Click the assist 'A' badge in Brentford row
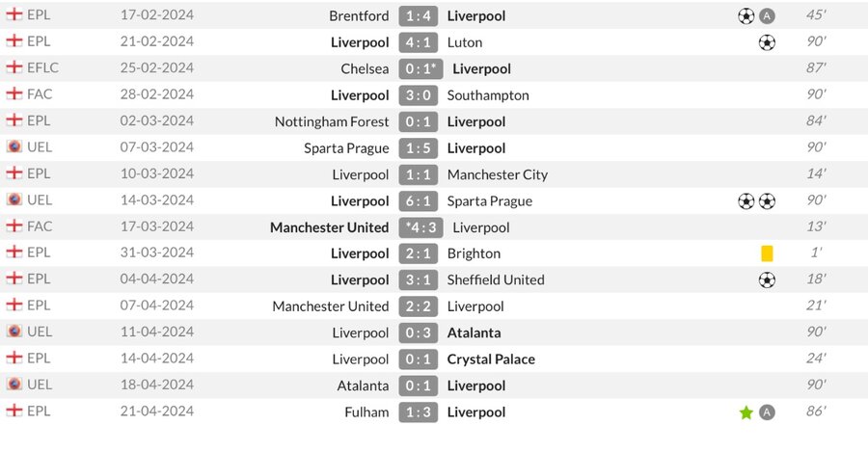The image size is (868, 452). pyautogui.click(x=767, y=16)
